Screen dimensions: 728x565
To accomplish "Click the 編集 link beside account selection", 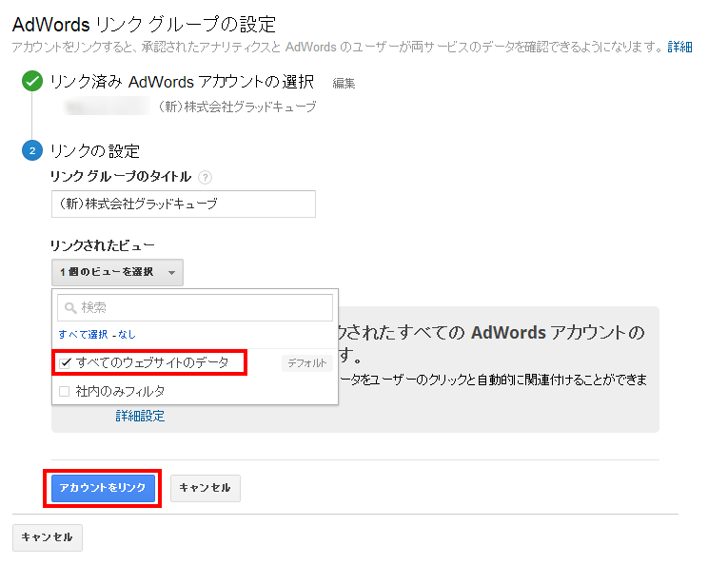I will 344,83.
